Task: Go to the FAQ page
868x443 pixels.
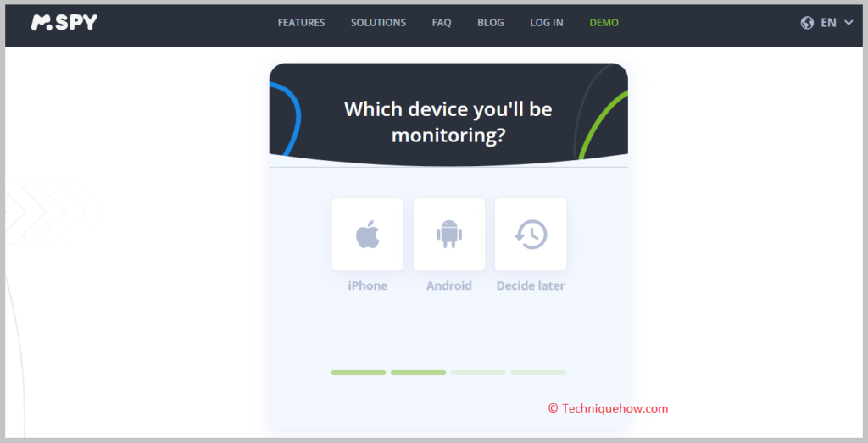Action: [x=441, y=23]
